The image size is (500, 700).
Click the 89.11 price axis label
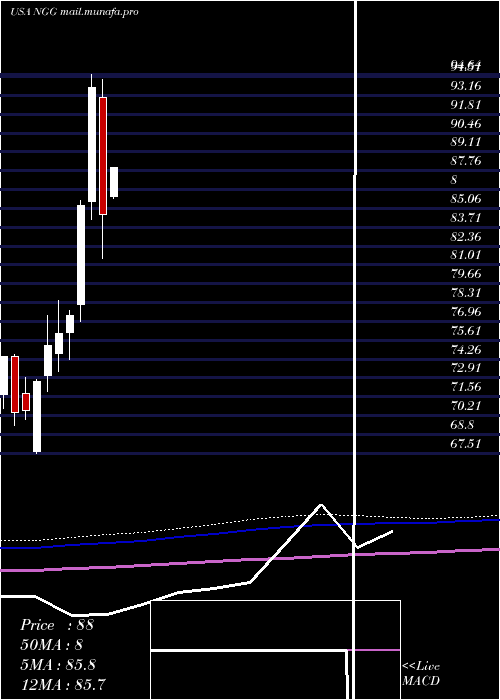click(x=466, y=142)
